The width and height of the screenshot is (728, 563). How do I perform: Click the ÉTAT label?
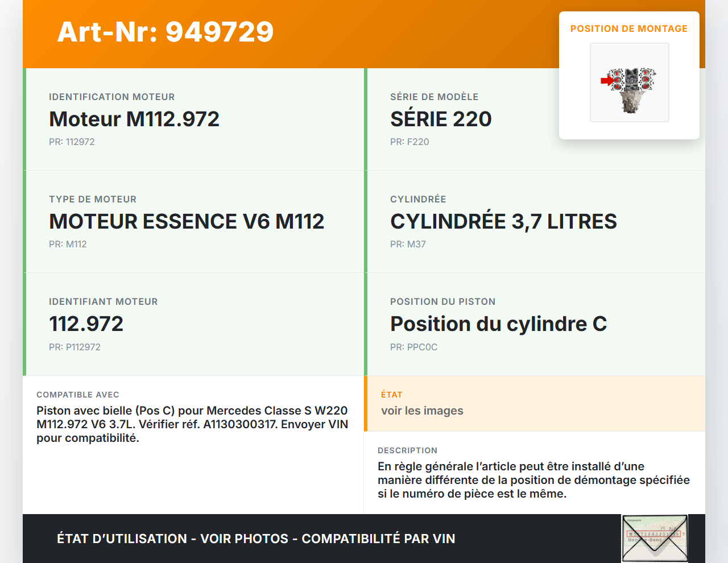(x=392, y=395)
